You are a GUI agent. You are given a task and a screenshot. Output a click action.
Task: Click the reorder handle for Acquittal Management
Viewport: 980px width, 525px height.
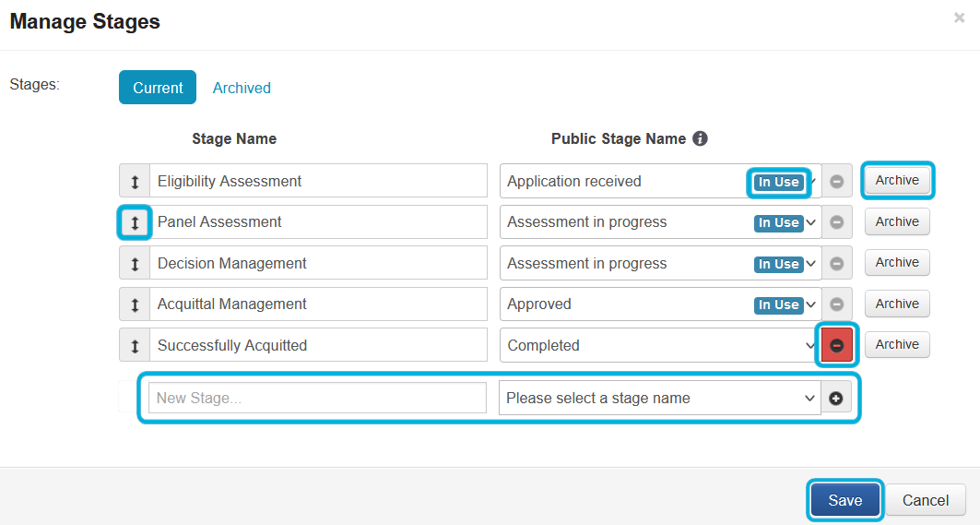click(x=135, y=304)
